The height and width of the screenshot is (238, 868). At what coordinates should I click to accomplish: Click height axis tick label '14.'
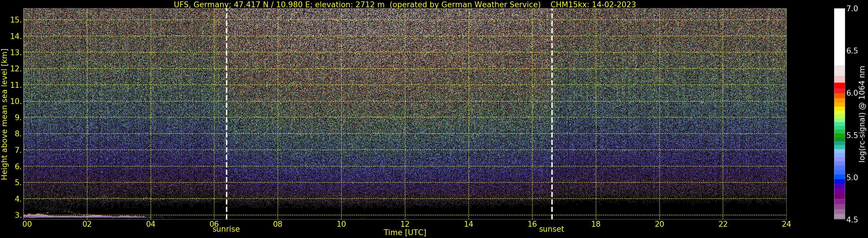click(16, 36)
